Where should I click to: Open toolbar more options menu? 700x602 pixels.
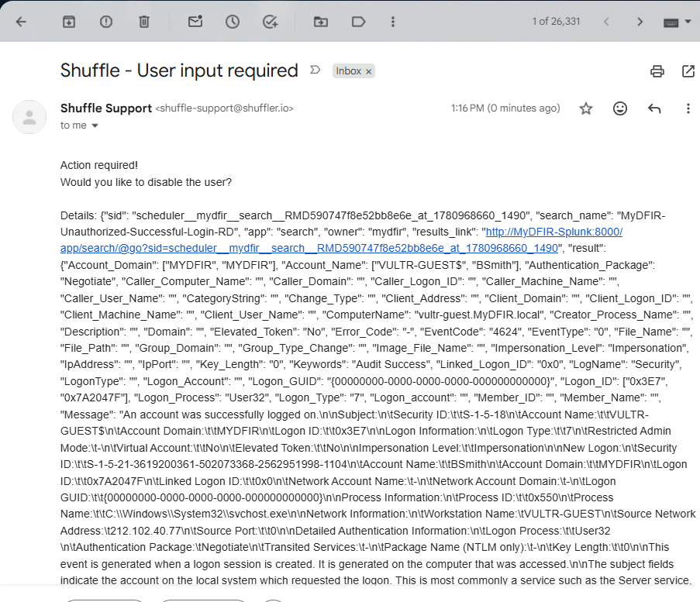[x=393, y=22]
